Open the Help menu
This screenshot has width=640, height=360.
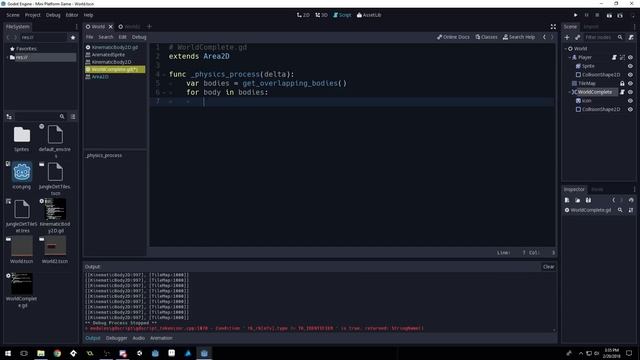[89, 15]
